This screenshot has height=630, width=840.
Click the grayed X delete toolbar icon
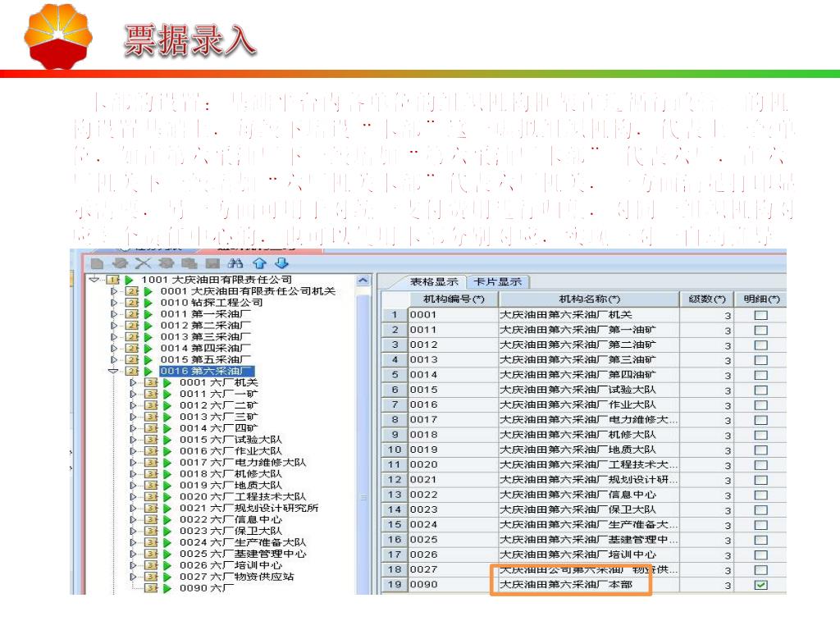[143, 263]
